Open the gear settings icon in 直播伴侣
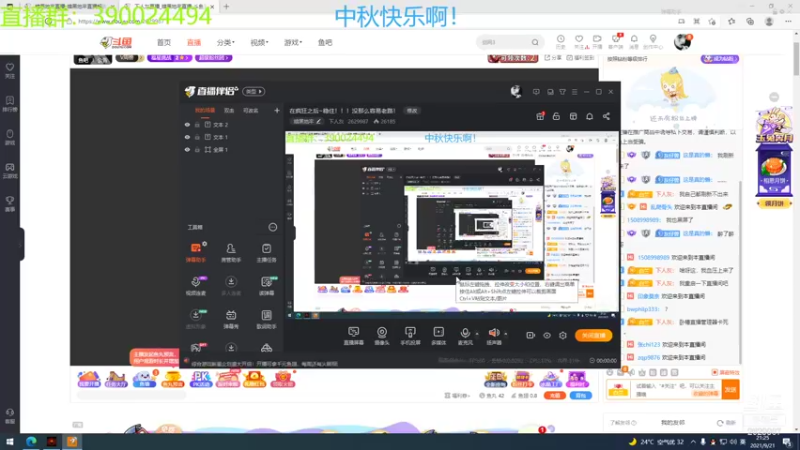 563,335
